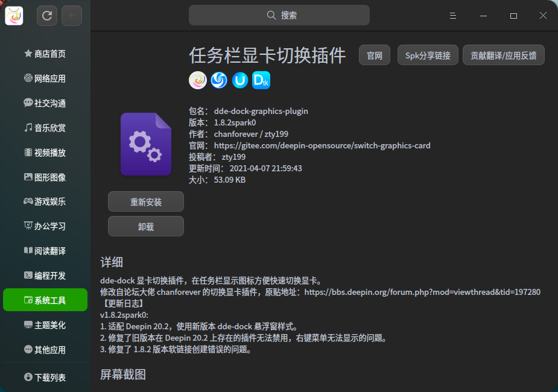Screen dimensions: 558x392
Task: Click the Deepin blue spiral badge
Action: point(219,80)
